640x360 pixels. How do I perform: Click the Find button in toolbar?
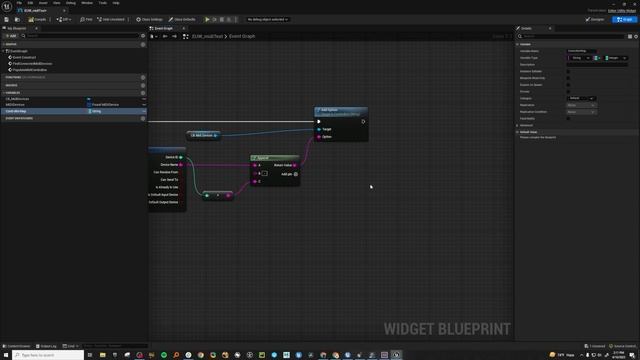point(86,19)
